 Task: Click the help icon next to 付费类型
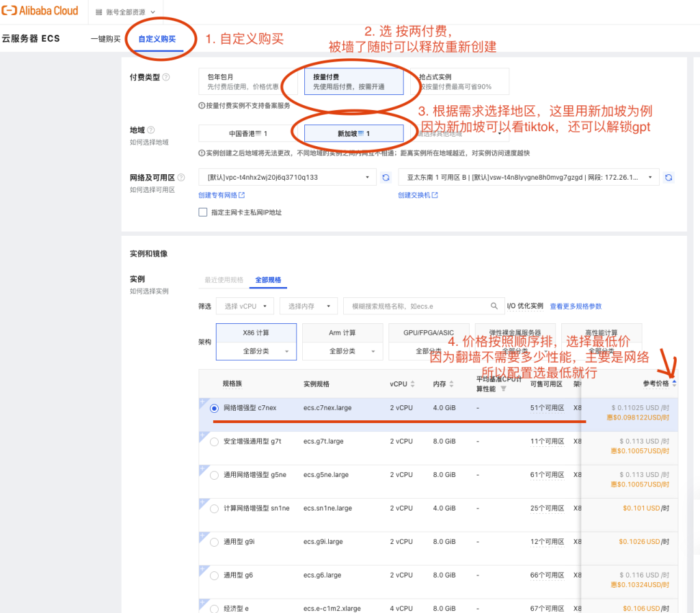pyautogui.click(x=166, y=77)
